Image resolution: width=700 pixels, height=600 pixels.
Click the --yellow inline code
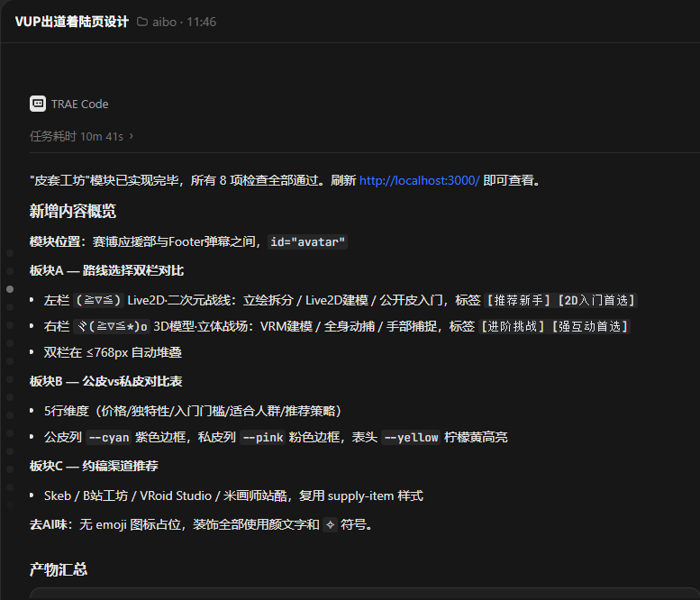pos(411,438)
